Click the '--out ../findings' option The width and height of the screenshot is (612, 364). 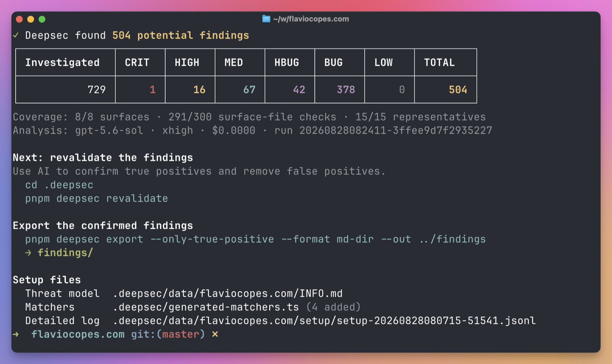pyautogui.click(x=433, y=239)
